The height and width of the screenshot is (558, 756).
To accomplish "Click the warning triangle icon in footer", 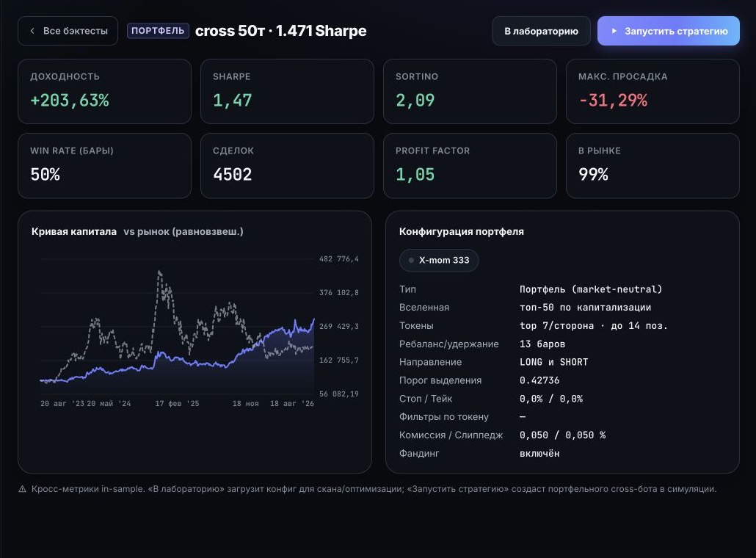I will 22,489.
